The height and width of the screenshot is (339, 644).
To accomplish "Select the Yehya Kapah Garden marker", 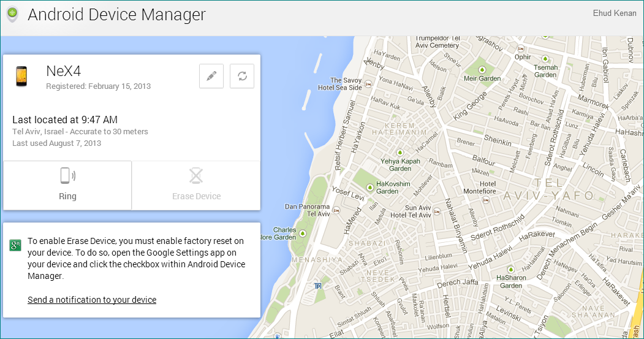I will point(400,152).
